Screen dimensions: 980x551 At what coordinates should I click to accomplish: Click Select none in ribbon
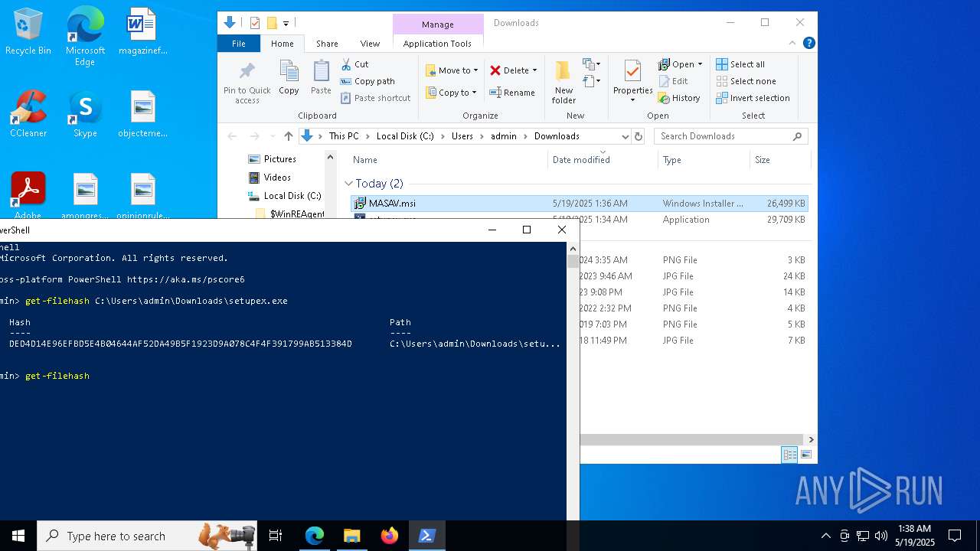pos(746,81)
